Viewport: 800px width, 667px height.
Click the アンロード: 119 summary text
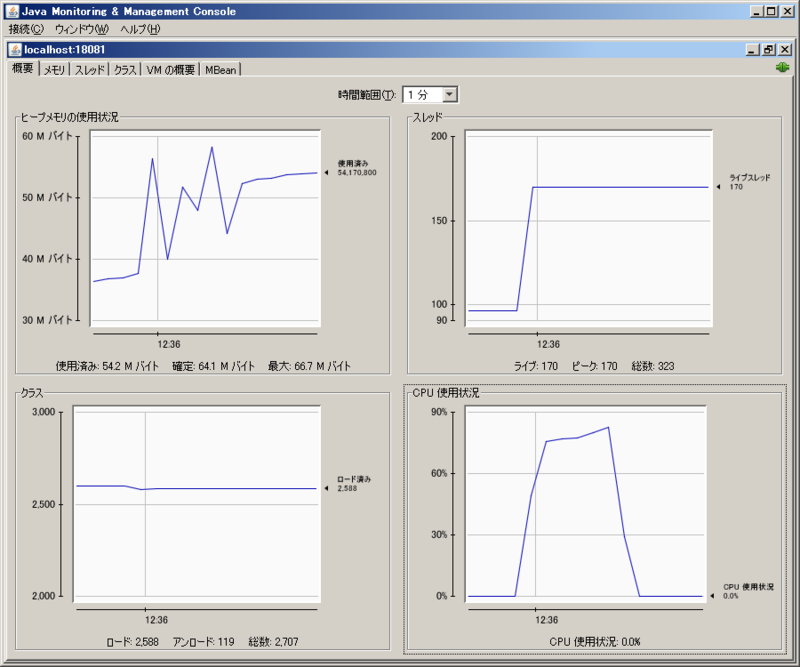click(x=204, y=641)
